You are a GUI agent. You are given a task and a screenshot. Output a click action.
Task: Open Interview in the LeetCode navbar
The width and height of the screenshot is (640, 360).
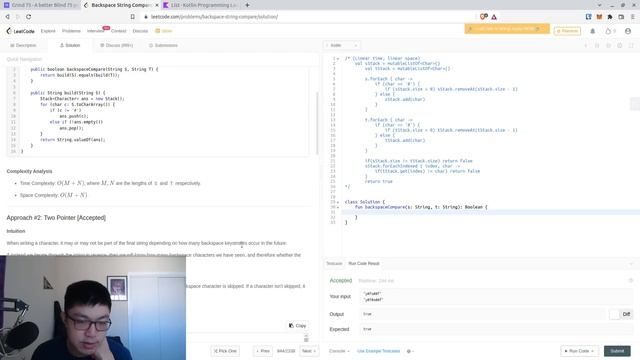(96, 31)
